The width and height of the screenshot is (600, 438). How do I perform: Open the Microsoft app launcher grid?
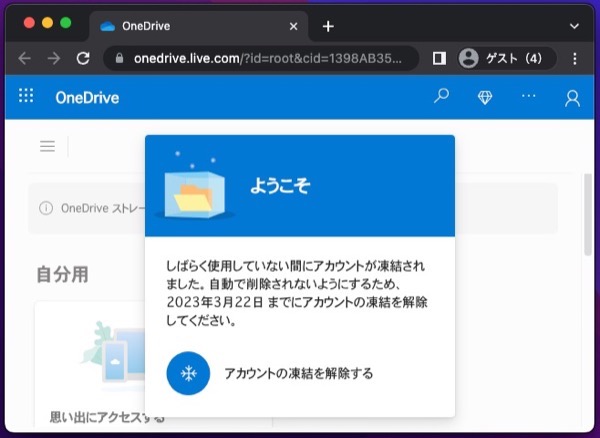[26, 96]
